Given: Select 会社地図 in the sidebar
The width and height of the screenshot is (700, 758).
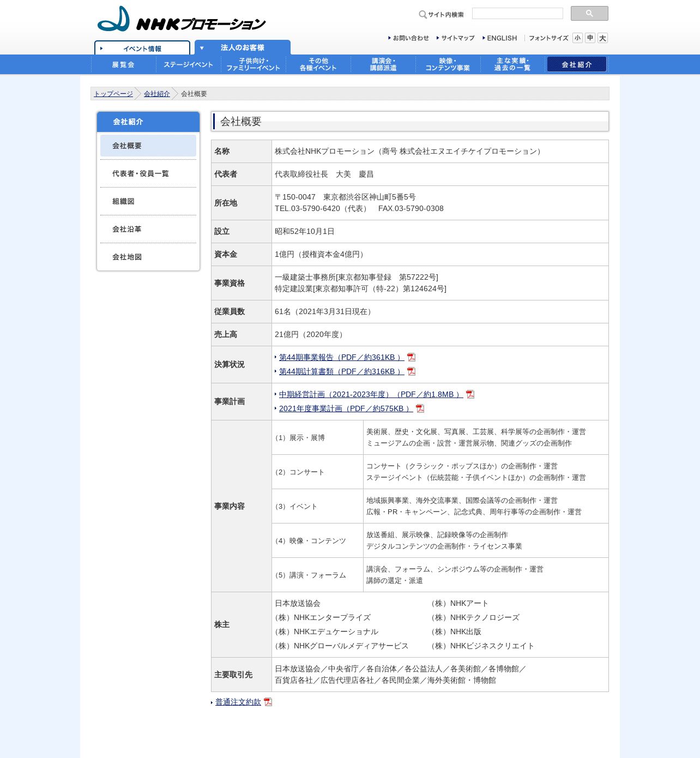Looking at the screenshot, I should (148, 257).
